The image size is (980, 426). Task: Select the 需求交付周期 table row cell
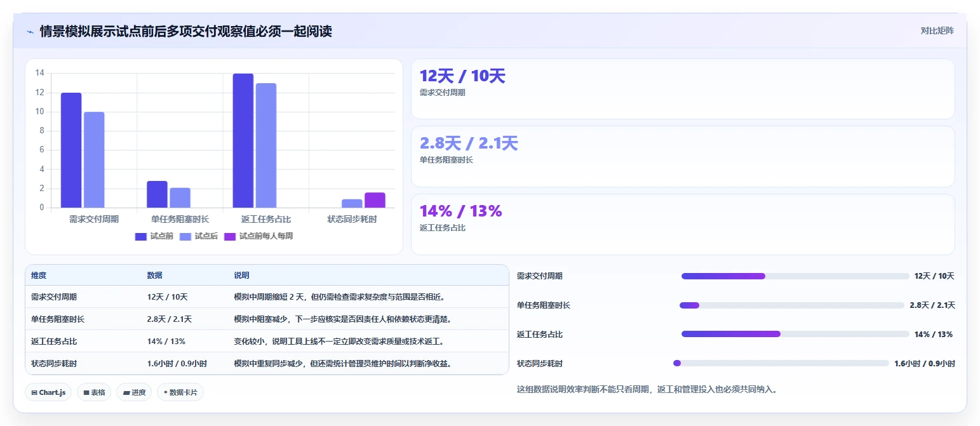[54, 297]
